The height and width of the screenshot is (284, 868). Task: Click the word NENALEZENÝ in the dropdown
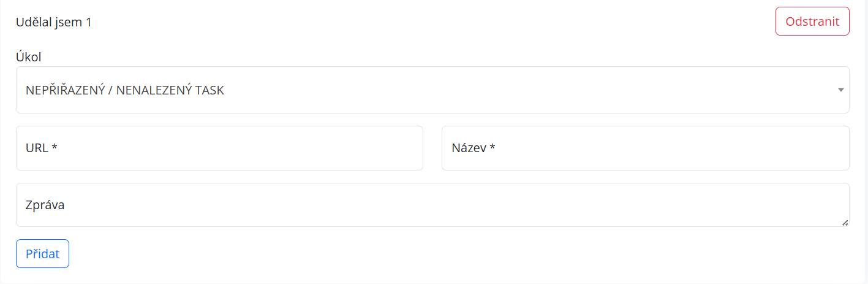point(154,90)
